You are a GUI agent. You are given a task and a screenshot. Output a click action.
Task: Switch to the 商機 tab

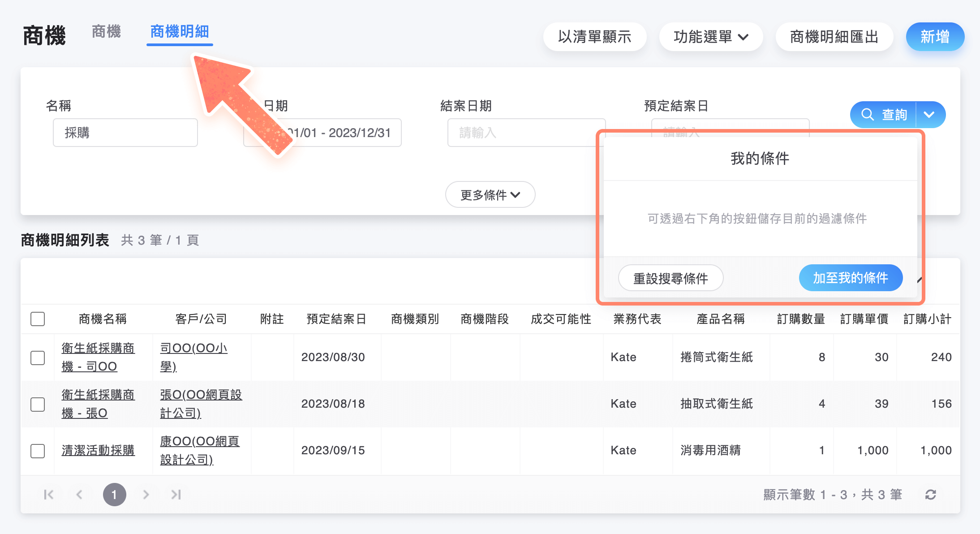(106, 31)
